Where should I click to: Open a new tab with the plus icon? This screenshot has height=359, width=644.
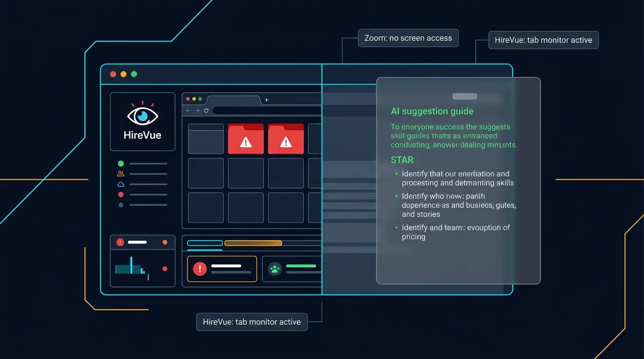tap(267, 100)
